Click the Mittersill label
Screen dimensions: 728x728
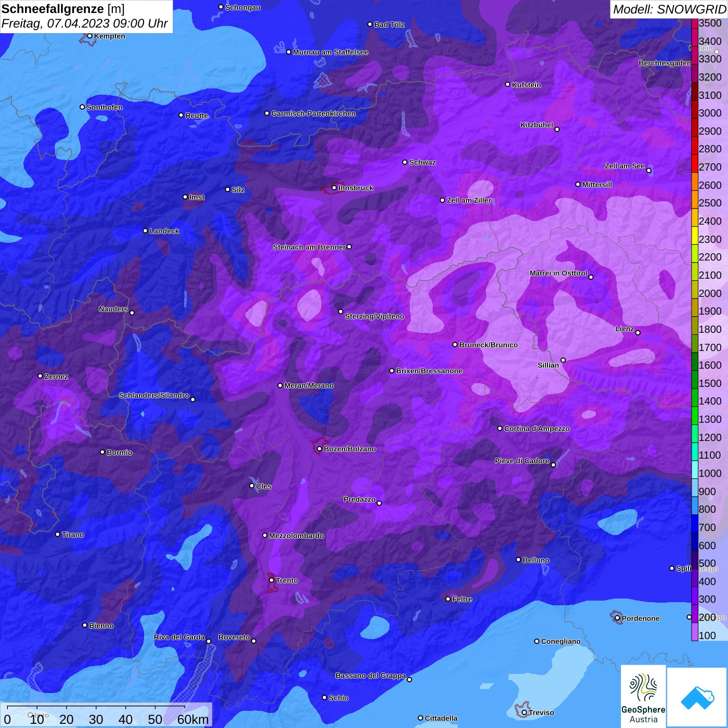[x=597, y=185]
